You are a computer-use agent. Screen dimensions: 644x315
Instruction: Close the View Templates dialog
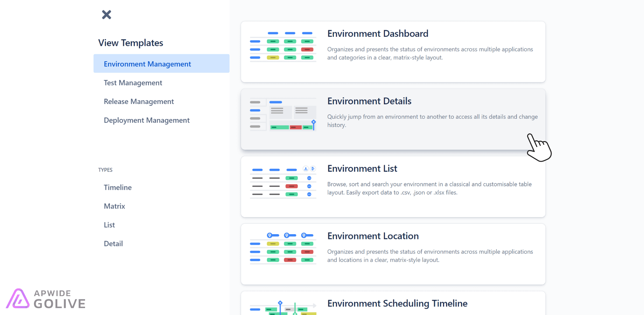106,14
